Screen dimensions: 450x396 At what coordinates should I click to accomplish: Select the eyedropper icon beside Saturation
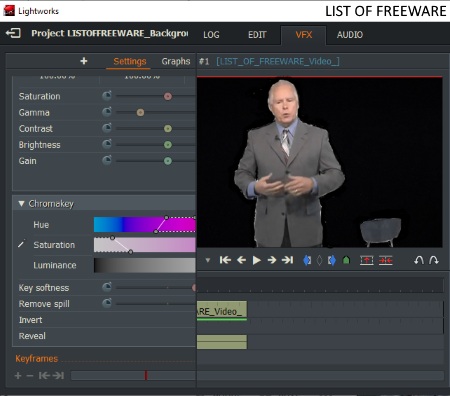pyautogui.click(x=21, y=245)
